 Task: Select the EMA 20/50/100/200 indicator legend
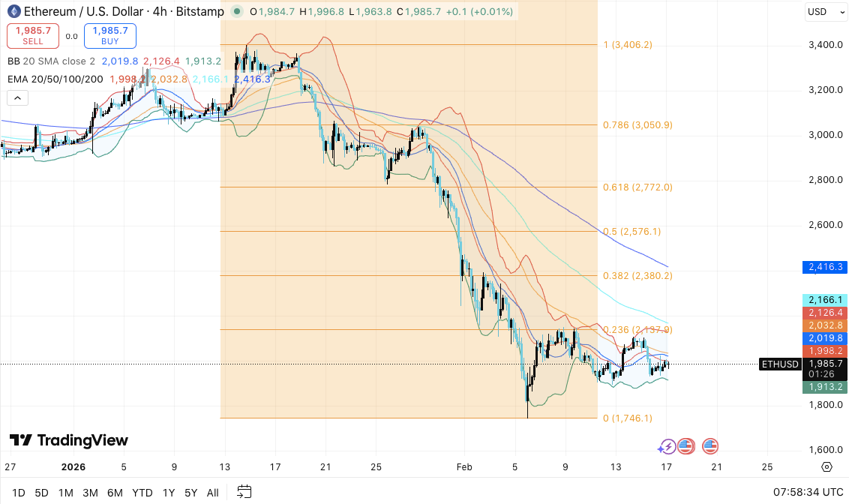tap(55, 79)
